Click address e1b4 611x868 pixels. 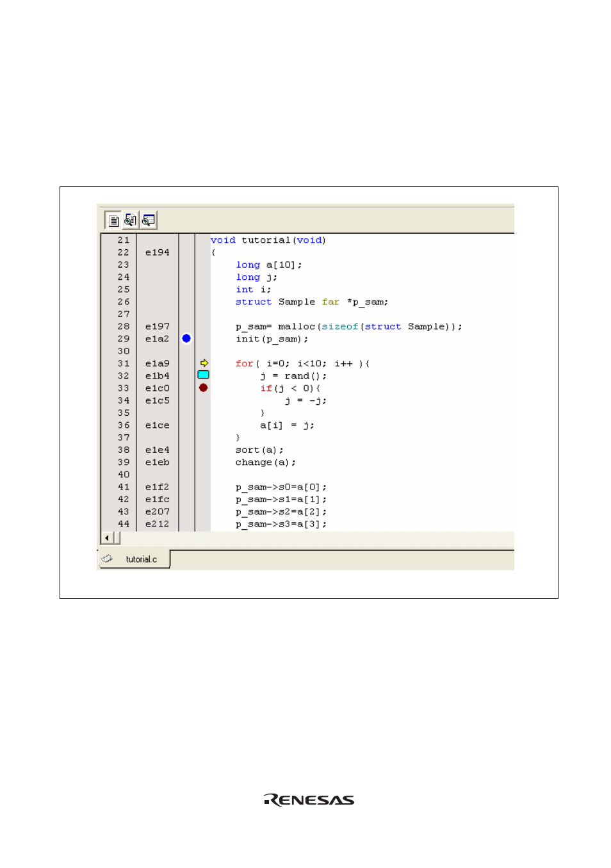158,376
